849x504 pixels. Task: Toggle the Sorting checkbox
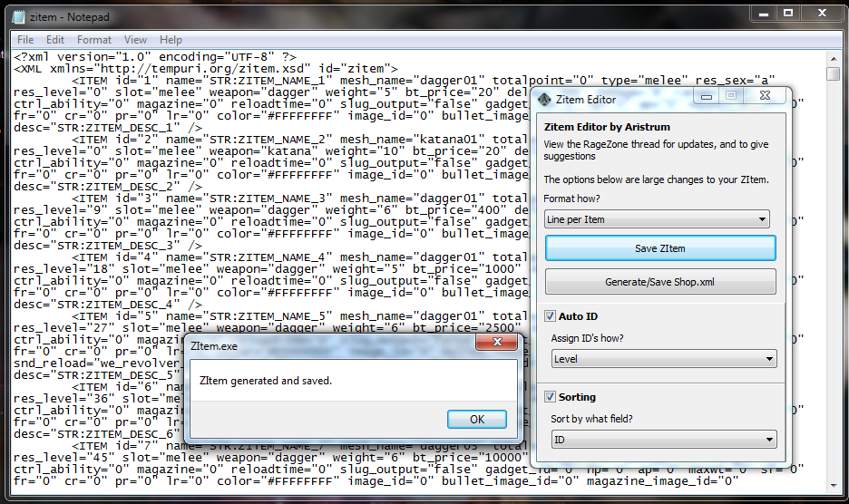tap(550, 397)
